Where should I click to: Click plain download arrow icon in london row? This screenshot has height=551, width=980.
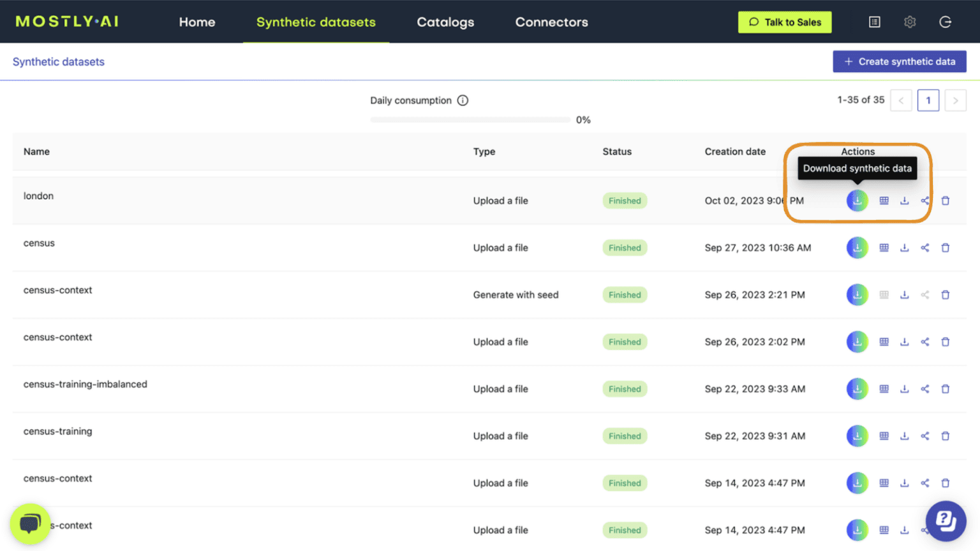tap(904, 200)
